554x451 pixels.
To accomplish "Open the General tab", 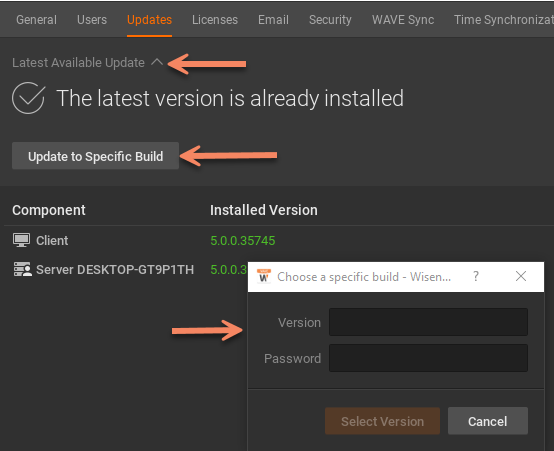I will tap(36, 20).
